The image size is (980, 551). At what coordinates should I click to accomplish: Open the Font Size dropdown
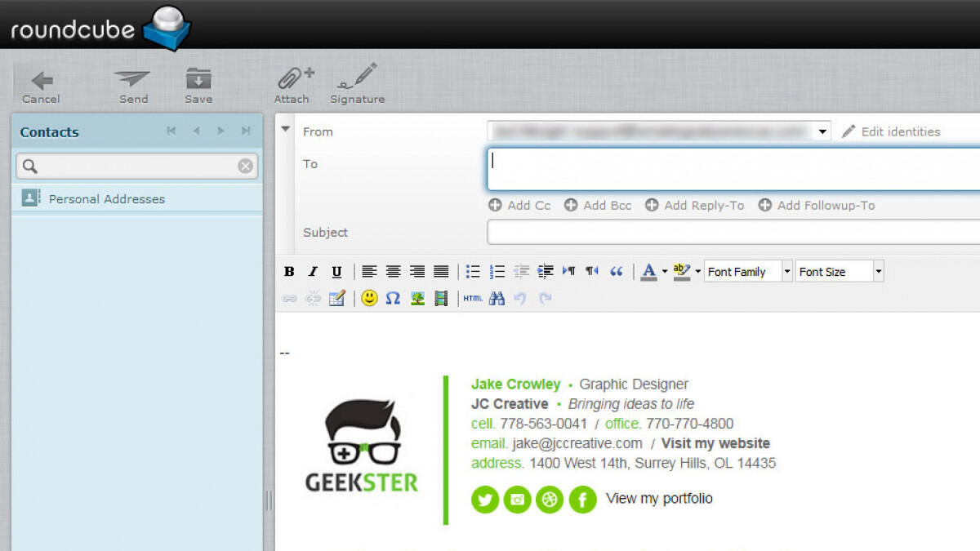pyautogui.click(x=840, y=272)
